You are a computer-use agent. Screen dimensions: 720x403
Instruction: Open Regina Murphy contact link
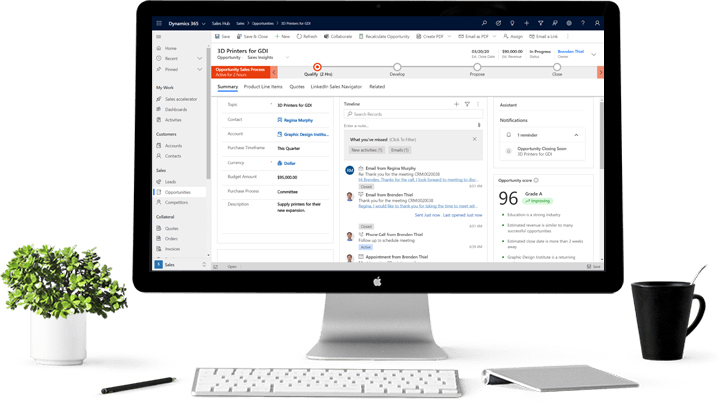pos(298,120)
